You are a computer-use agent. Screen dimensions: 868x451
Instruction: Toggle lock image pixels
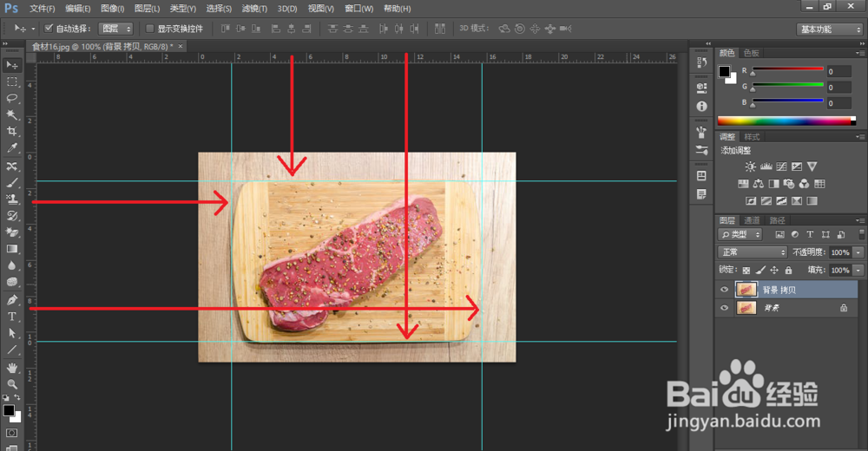click(x=760, y=270)
